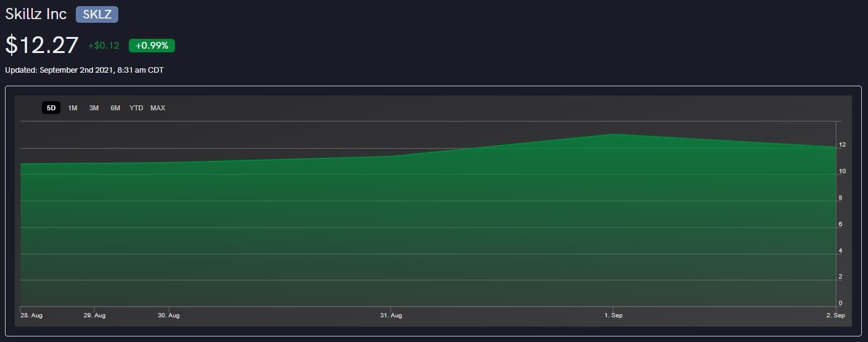
Task: Click the 30. Aug axis label
Action: pyautogui.click(x=169, y=316)
